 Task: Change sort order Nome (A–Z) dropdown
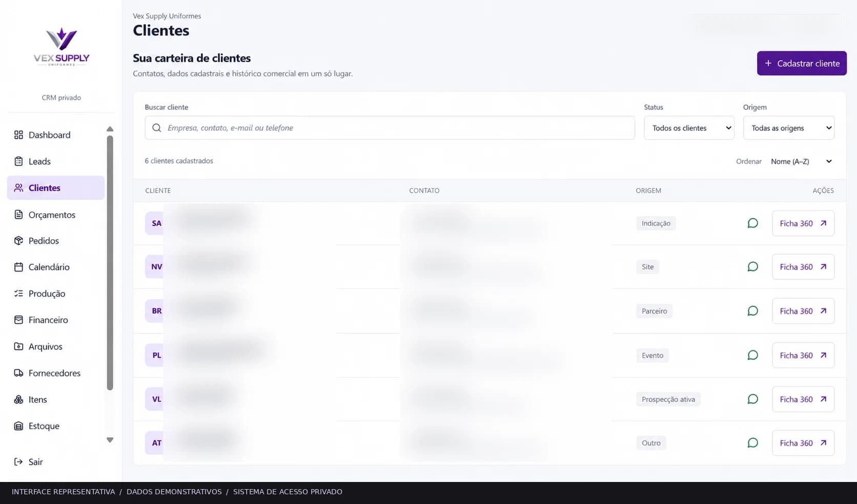tap(801, 161)
